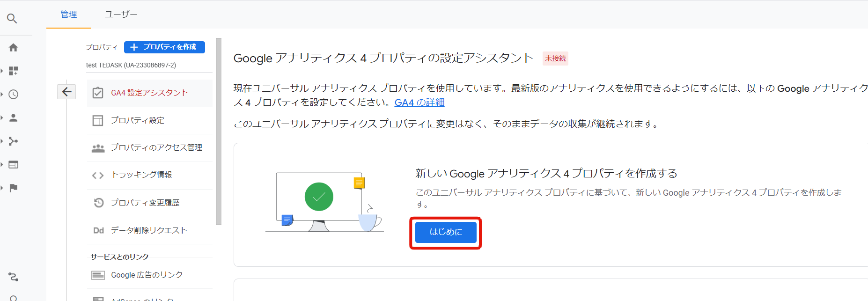Switch to the 管理 tab
The image size is (868, 301).
pyautogui.click(x=68, y=15)
